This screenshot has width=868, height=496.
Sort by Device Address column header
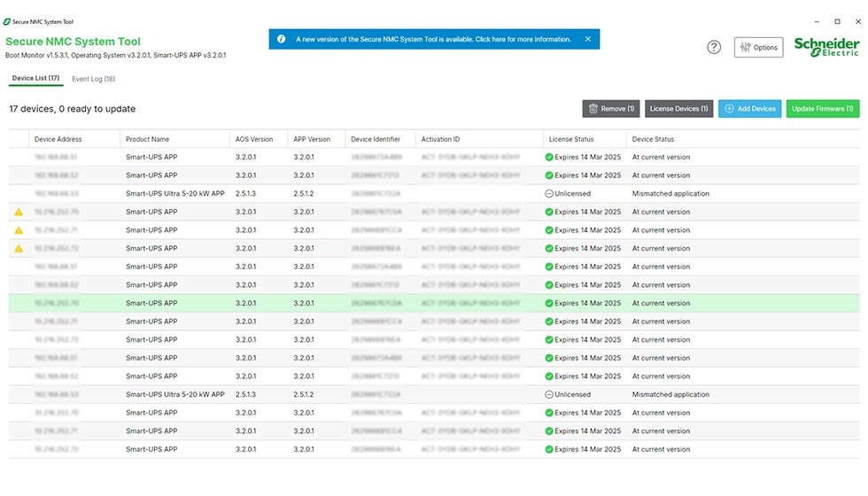(58, 139)
